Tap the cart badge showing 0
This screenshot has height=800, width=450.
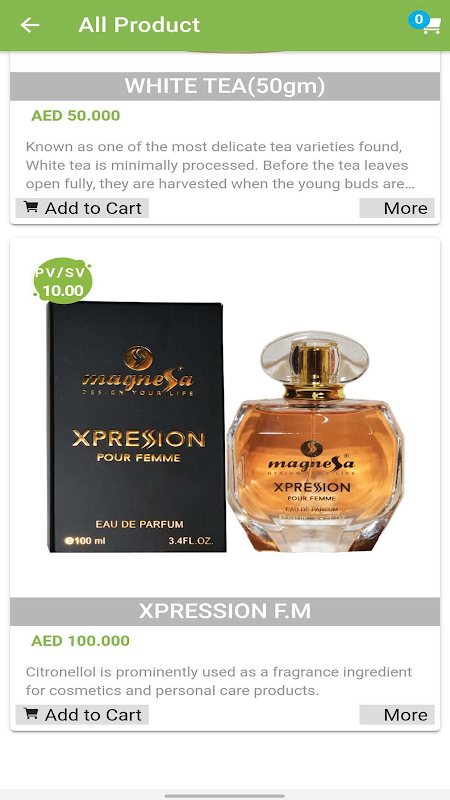pyautogui.click(x=419, y=19)
